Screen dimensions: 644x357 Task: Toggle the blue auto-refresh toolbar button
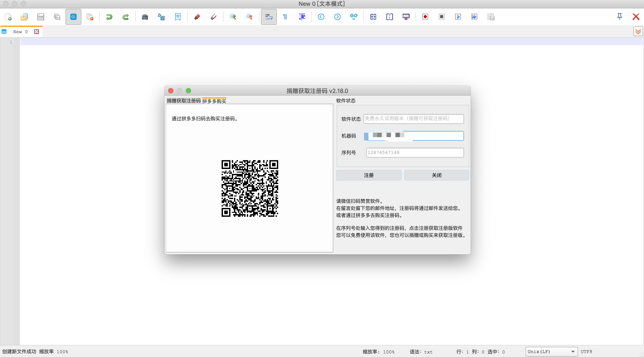[x=73, y=17]
